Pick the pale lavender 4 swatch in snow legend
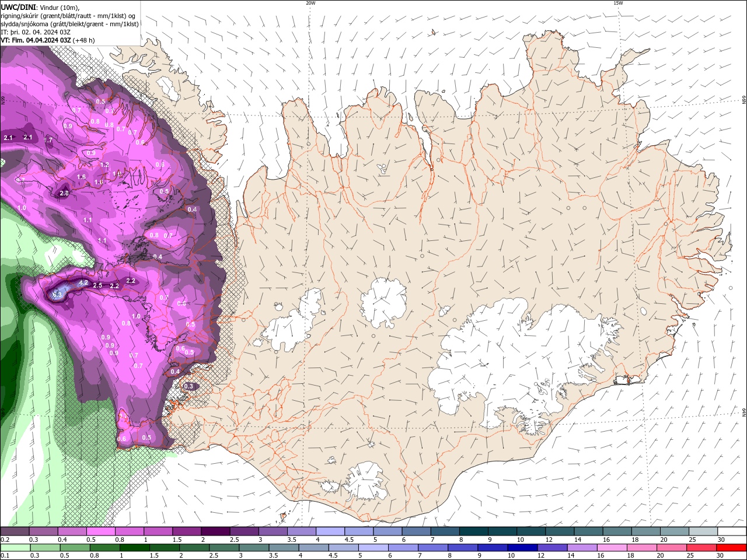This screenshot has width=747, height=560. click(330, 531)
